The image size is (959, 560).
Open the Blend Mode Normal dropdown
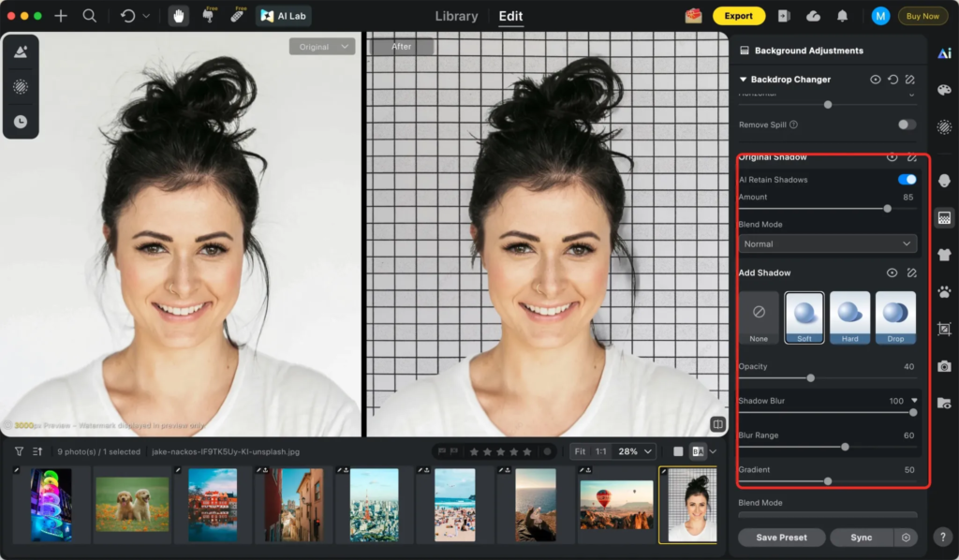[x=827, y=243]
